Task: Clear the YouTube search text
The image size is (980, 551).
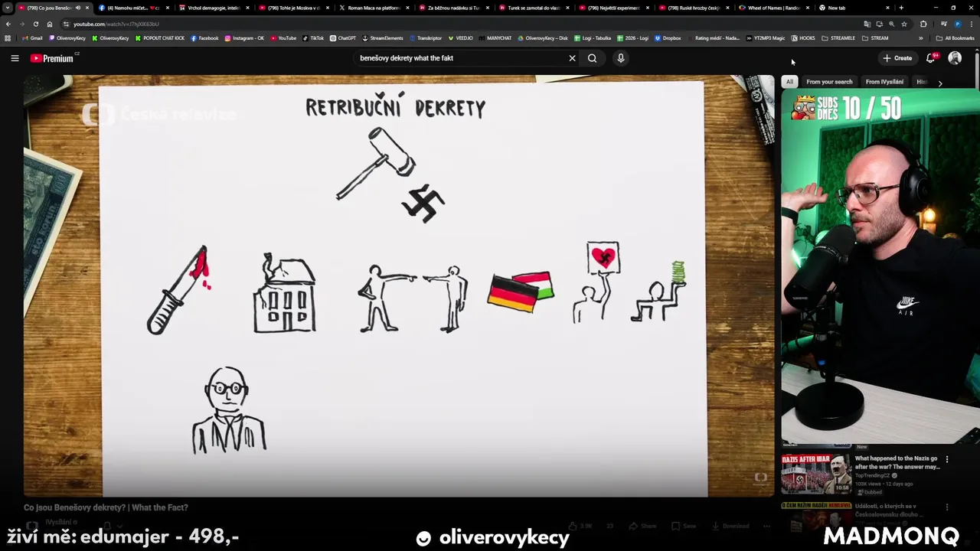Action: click(572, 58)
